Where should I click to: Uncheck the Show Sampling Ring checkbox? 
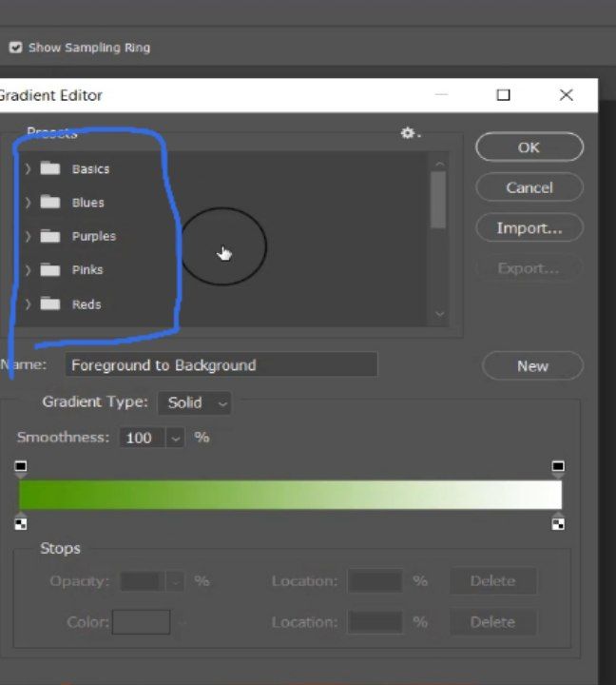(16, 48)
